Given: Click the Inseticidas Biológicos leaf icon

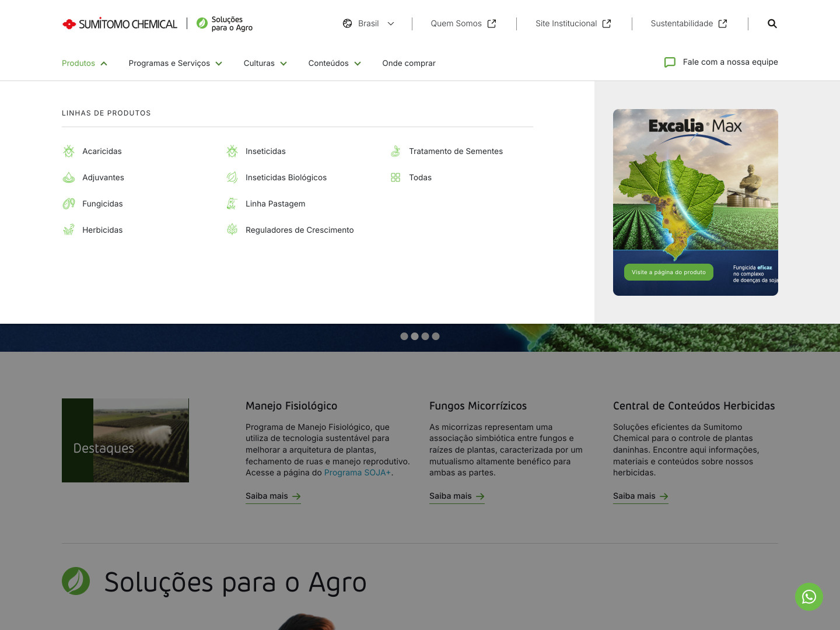Looking at the screenshot, I should [x=232, y=177].
